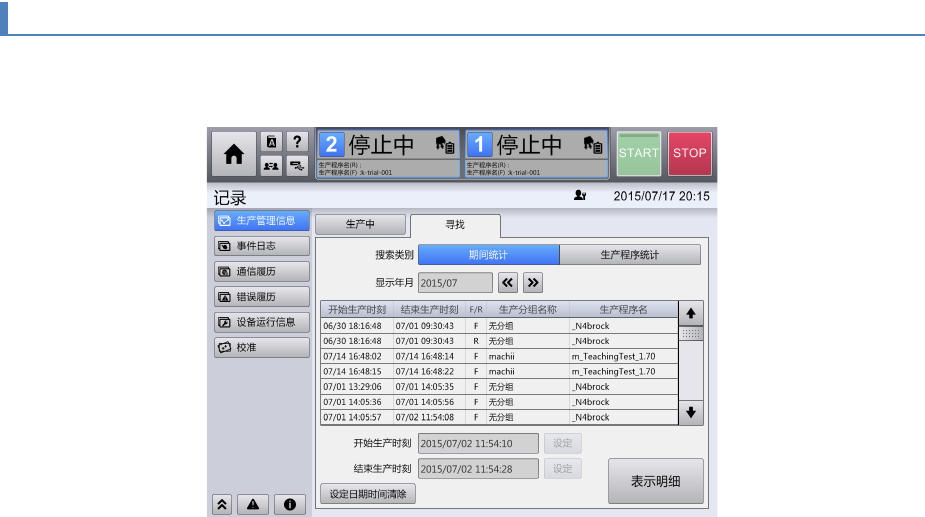Go to the previous month with « button
The height and width of the screenshot is (517, 925).
tap(507, 283)
